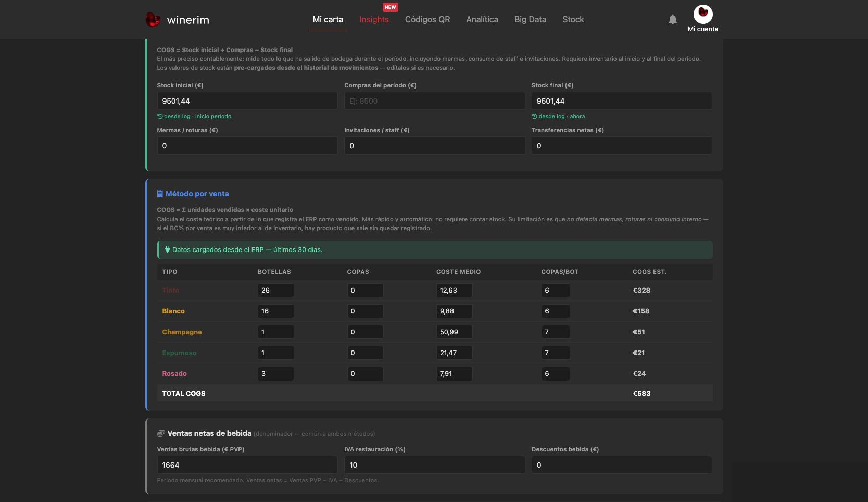Click the history icon beside 'desde log · ahora'
Viewport: 868px width, 502px height.
tap(534, 116)
